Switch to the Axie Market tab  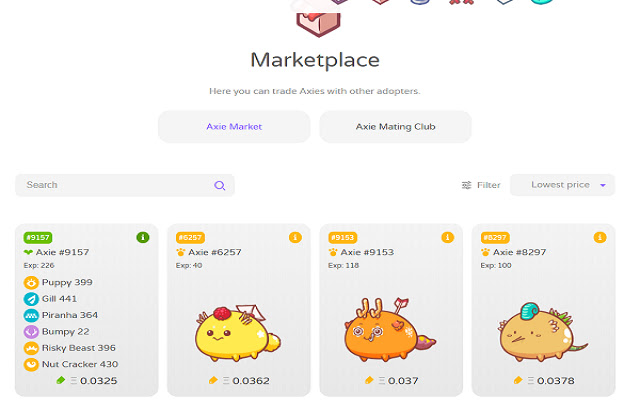tap(234, 127)
